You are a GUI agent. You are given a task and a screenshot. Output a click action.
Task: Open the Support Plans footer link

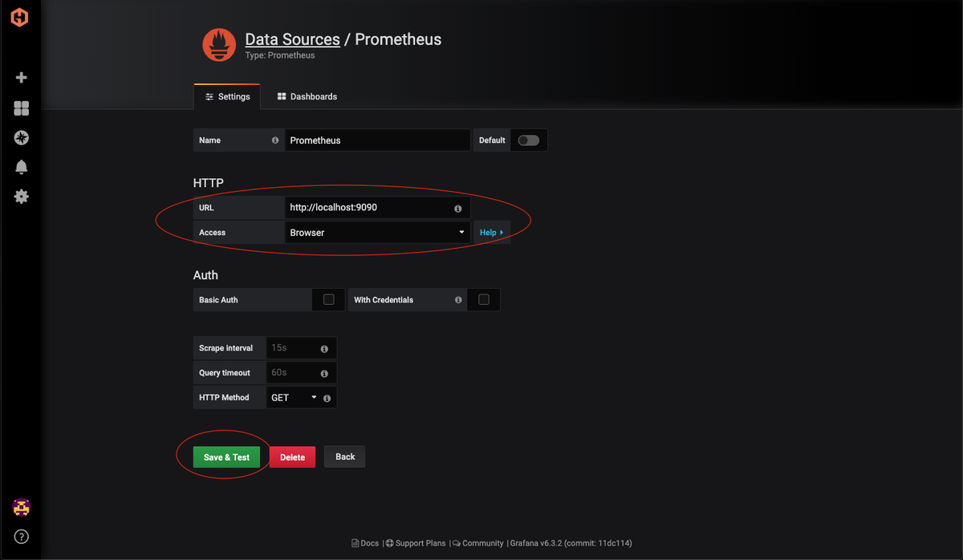pyautogui.click(x=416, y=543)
